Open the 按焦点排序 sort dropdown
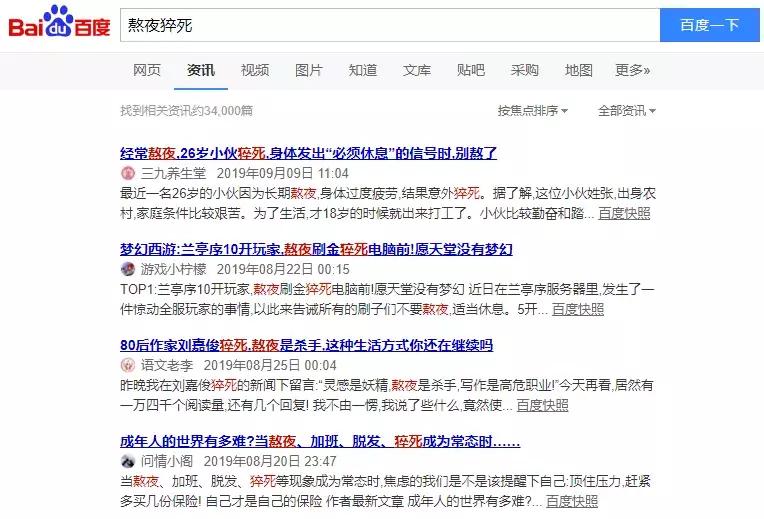 tap(533, 111)
